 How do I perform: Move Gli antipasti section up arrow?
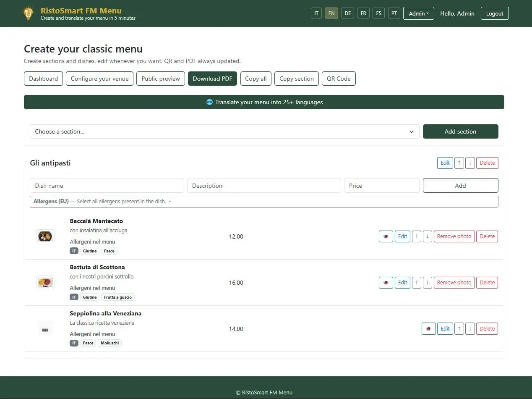(459, 163)
